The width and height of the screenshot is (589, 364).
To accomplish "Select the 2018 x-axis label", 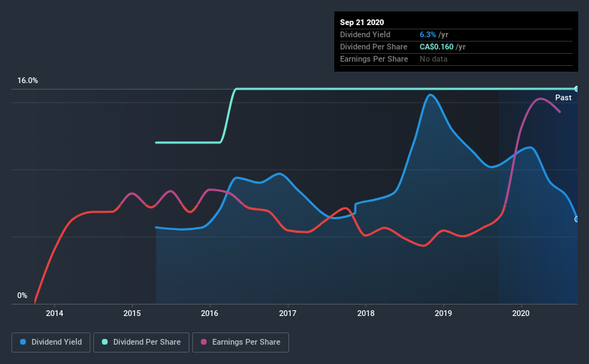I will (x=366, y=313).
